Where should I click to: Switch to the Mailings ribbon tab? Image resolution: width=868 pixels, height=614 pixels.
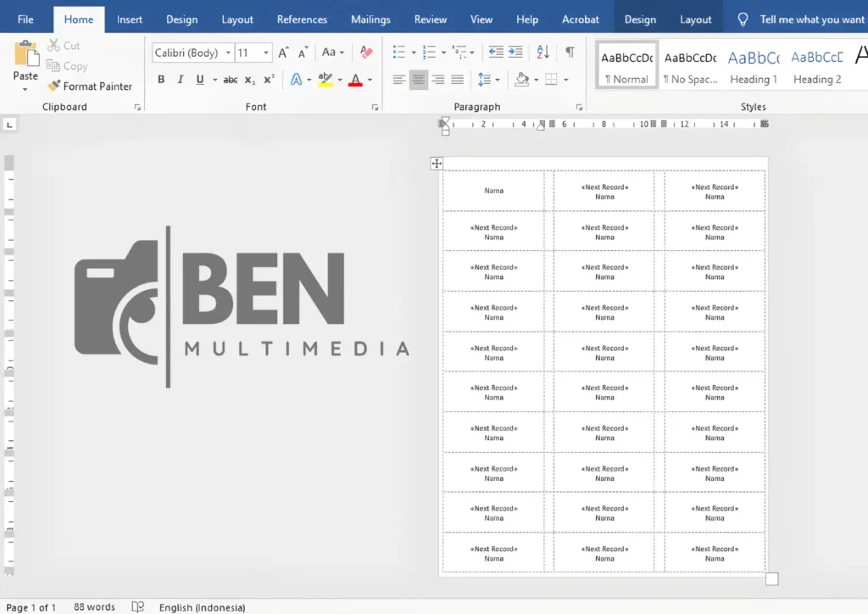click(x=370, y=19)
